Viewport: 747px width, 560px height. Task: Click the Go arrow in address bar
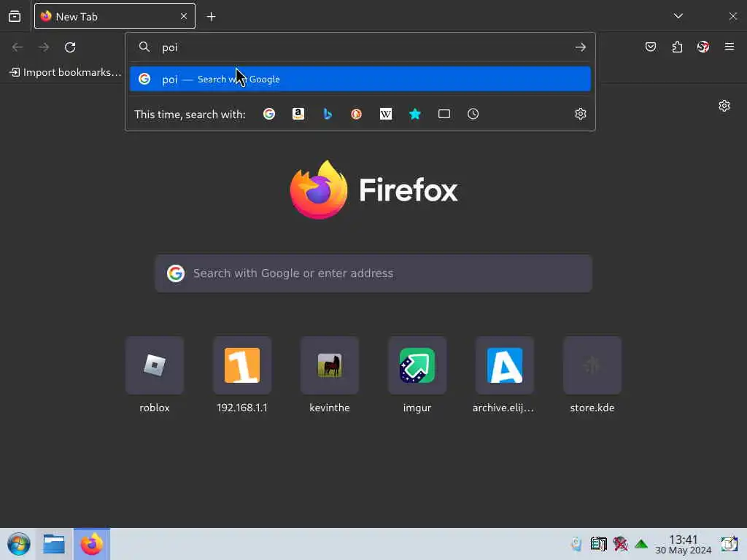click(580, 47)
